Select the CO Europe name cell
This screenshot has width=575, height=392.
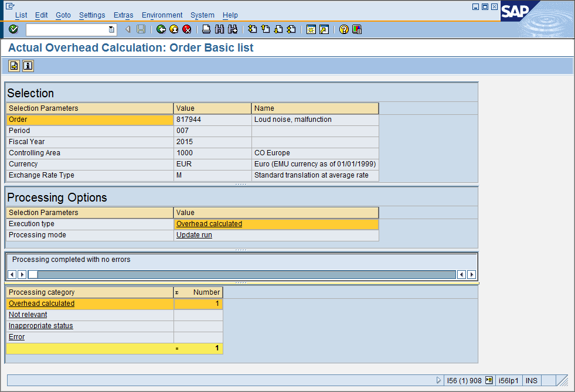tap(315, 153)
